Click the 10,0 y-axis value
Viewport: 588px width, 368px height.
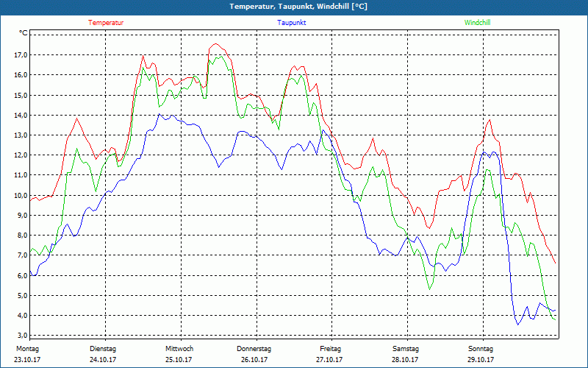(21, 196)
